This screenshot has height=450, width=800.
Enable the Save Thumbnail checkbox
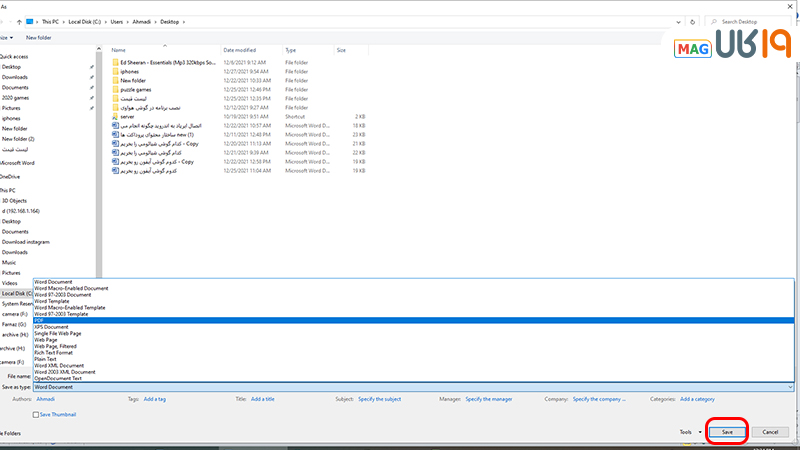pos(37,414)
